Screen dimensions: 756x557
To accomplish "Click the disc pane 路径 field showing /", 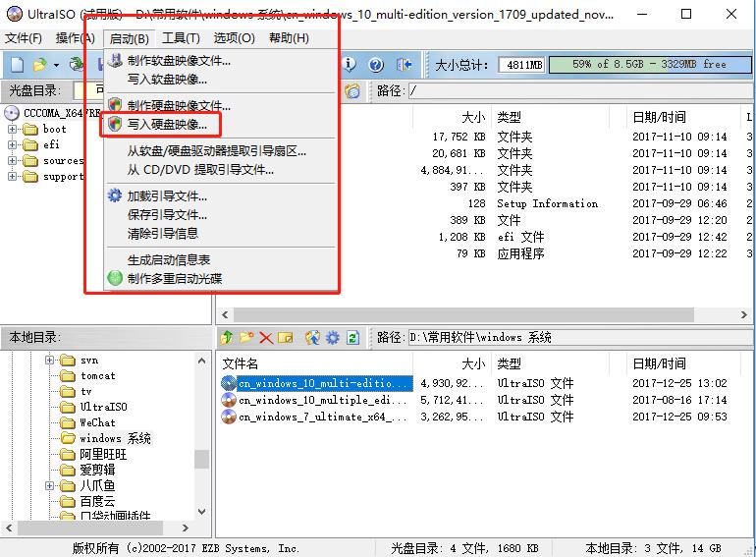I will pyautogui.click(x=580, y=90).
